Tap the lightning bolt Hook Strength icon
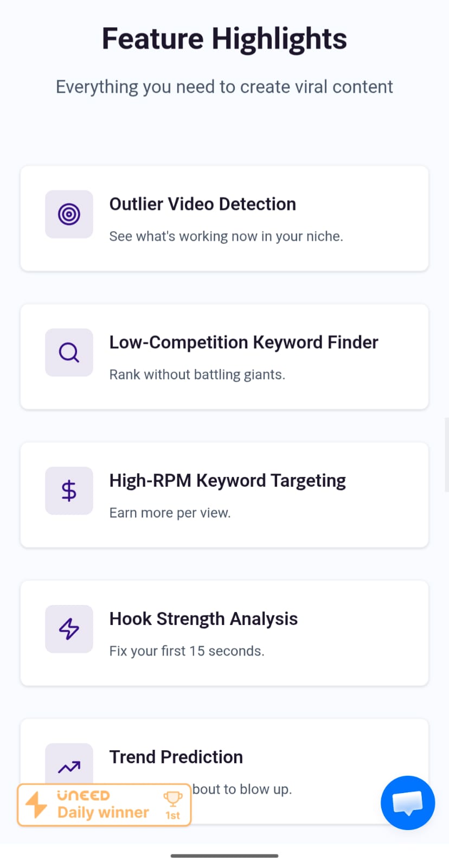The height and width of the screenshot is (868, 449). point(69,629)
